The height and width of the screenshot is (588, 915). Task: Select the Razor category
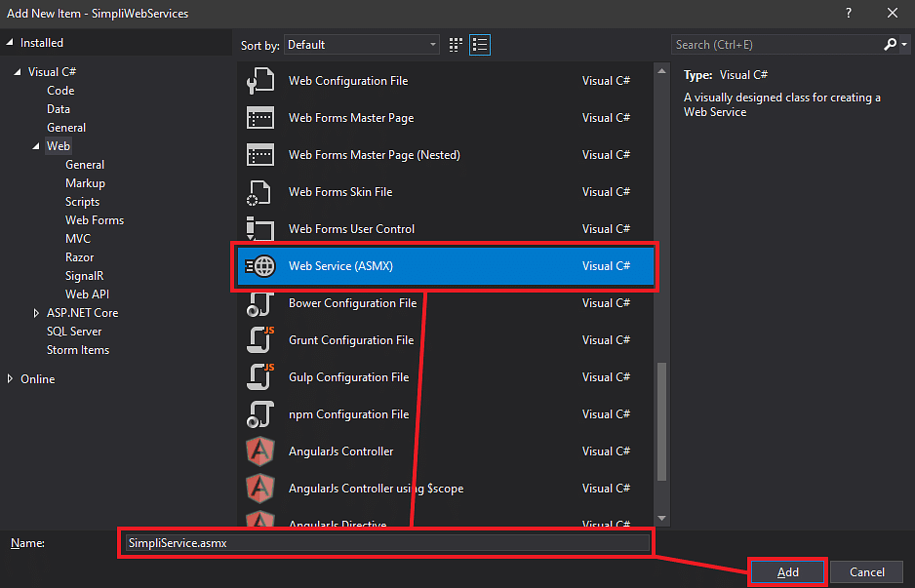click(x=79, y=257)
